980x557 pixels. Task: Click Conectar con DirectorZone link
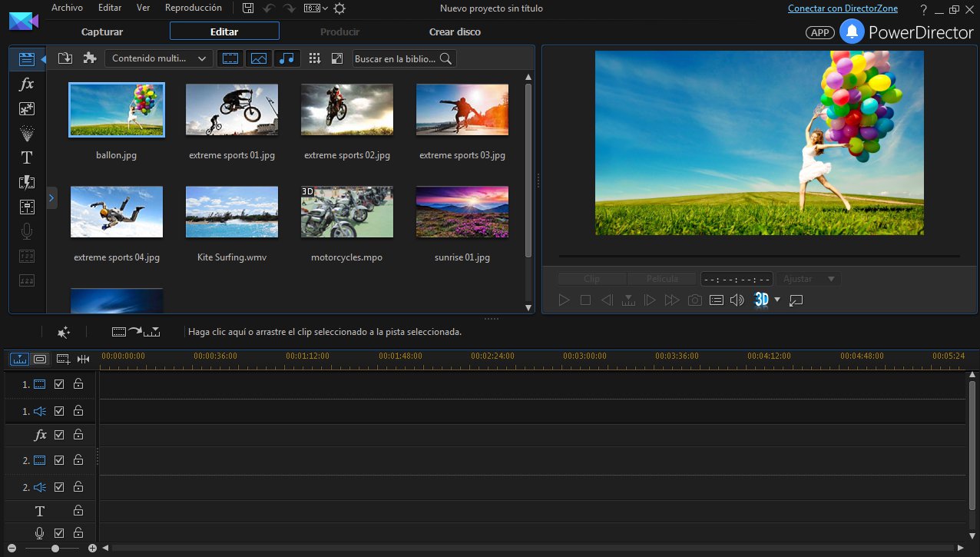coord(843,8)
